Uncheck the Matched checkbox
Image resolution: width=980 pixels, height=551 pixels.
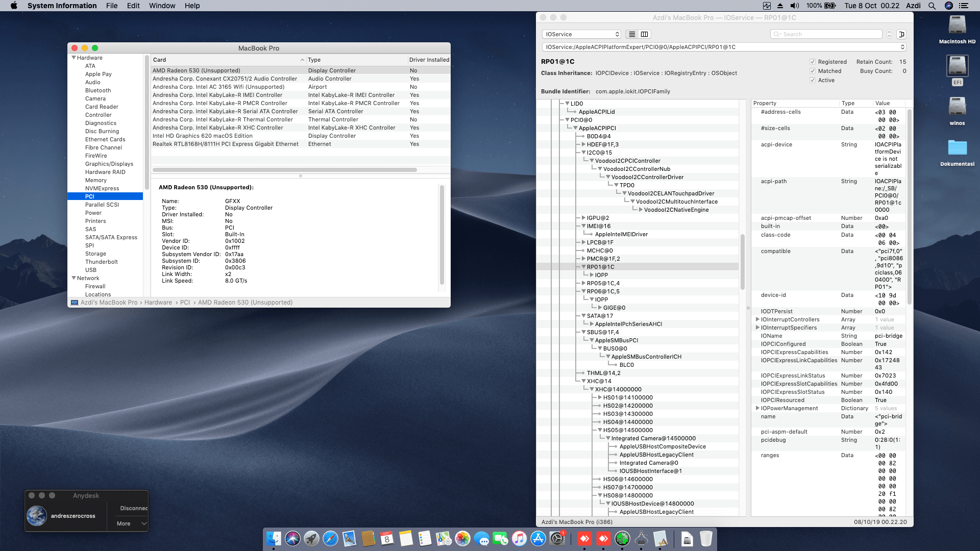[x=813, y=71]
